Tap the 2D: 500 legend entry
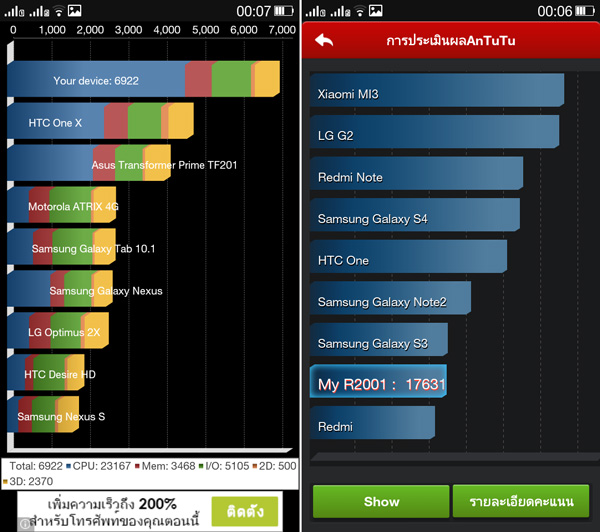The height and width of the screenshot is (532, 600). point(274,466)
